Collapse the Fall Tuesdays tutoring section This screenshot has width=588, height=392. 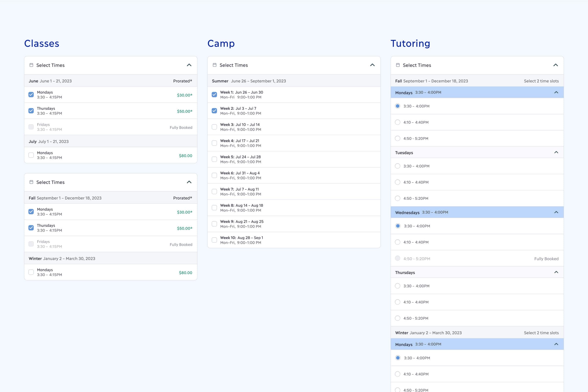pos(556,153)
